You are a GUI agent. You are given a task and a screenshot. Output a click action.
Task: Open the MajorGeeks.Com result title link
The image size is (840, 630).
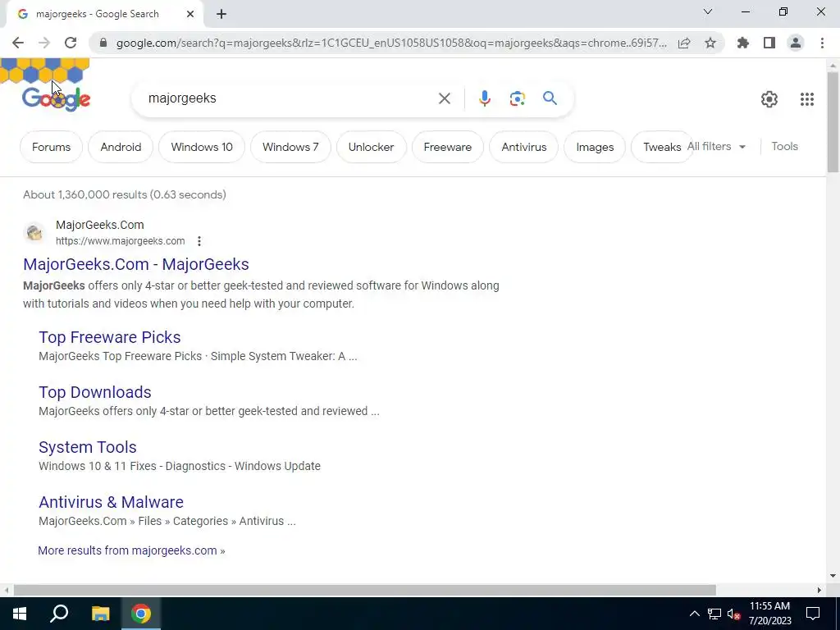pyautogui.click(x=136, y=264)
